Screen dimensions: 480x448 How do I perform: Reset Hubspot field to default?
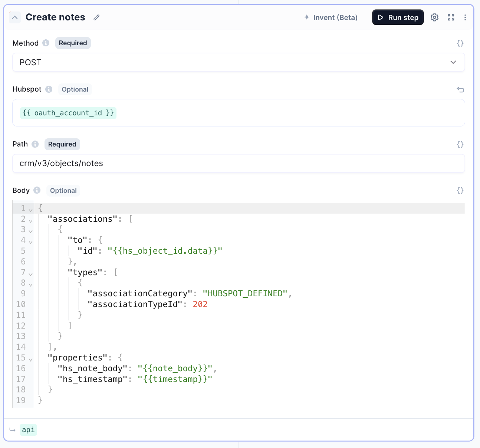pos(460,89)
